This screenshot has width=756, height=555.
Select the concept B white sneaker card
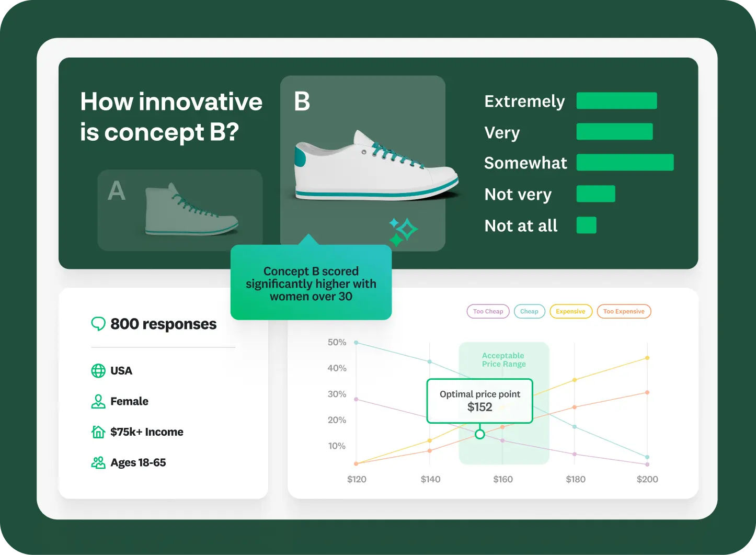[363, 163]
